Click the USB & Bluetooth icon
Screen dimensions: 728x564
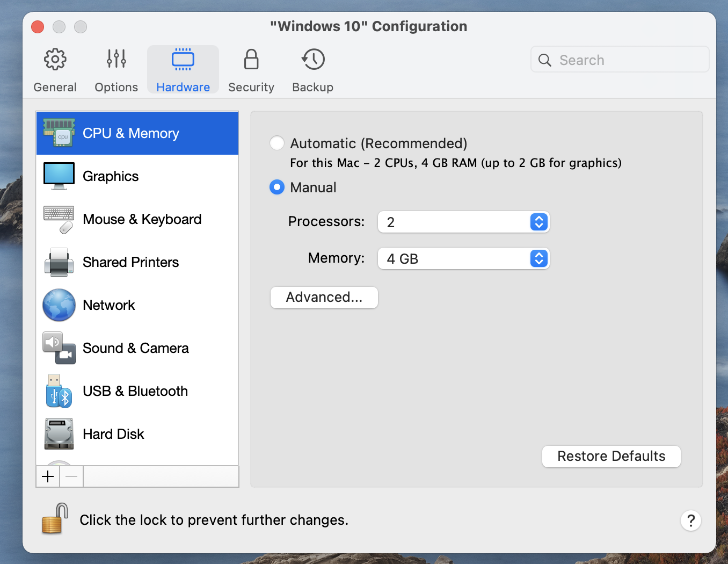pos(59,391)
